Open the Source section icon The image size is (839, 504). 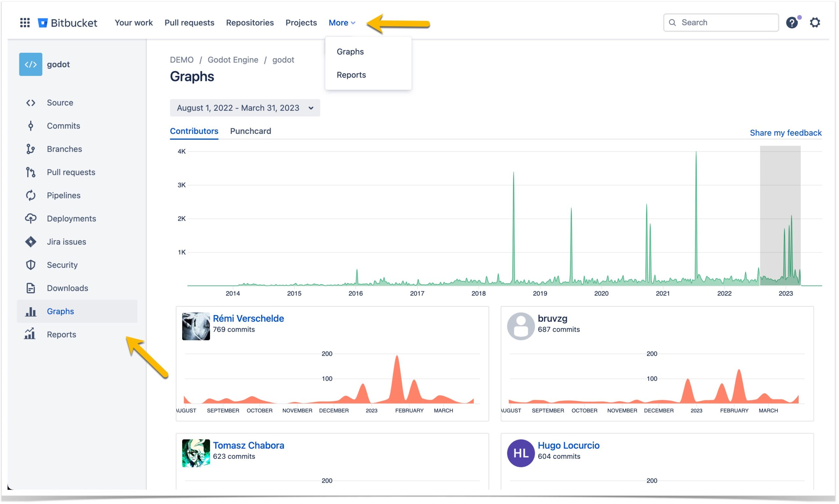[x=30, y=103]
